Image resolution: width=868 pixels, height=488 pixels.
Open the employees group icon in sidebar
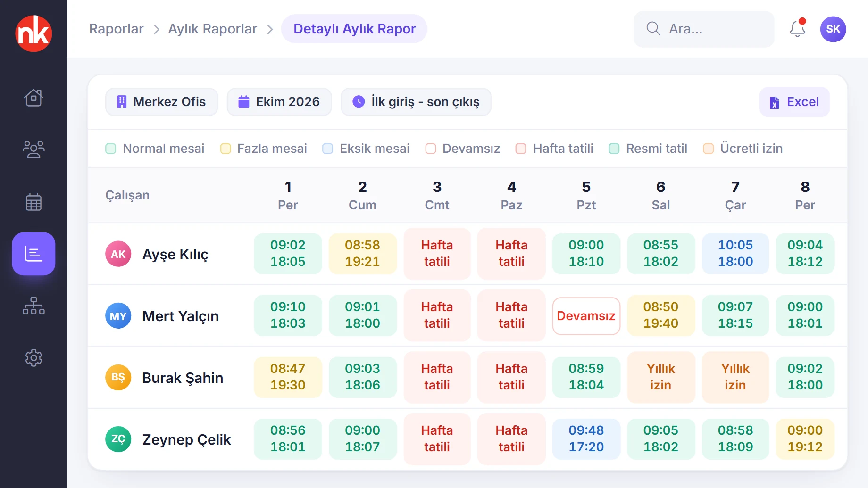tap(33, 149)
